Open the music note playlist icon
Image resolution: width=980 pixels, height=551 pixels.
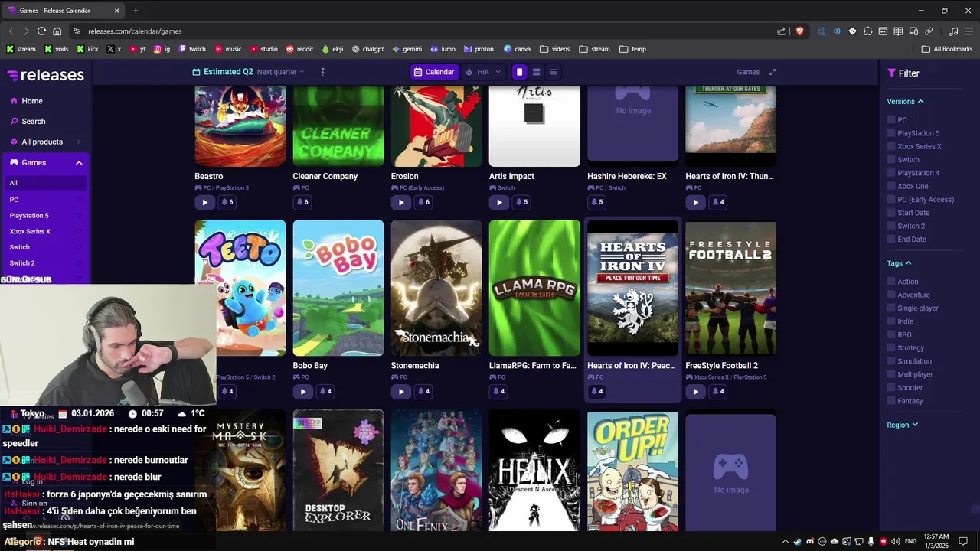coord(953,31)
